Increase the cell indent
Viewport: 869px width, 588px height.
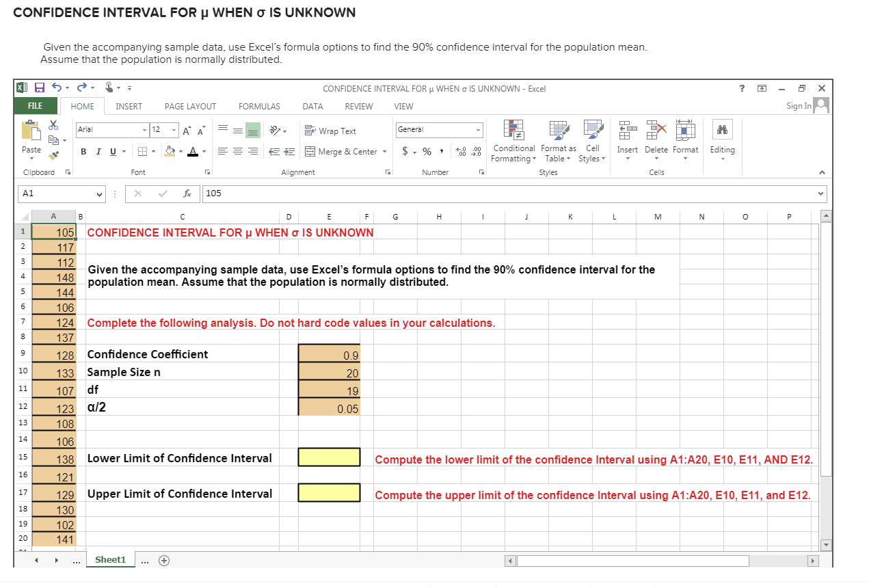289,151
